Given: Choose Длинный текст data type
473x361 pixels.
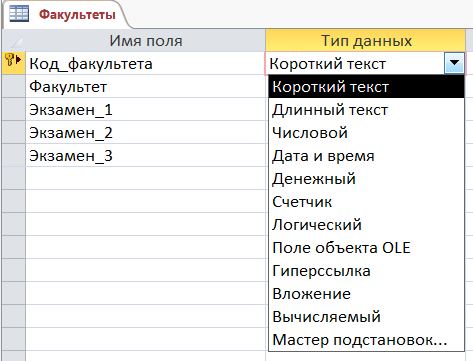Looking at the screenshot, I should tap(366, 110).
